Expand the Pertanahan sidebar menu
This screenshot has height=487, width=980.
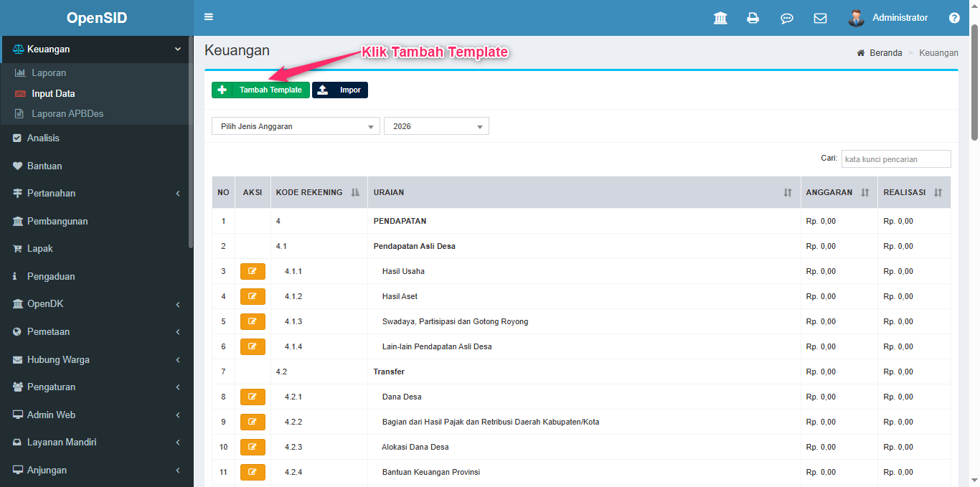pyautogui.click(x=96, y=194)
